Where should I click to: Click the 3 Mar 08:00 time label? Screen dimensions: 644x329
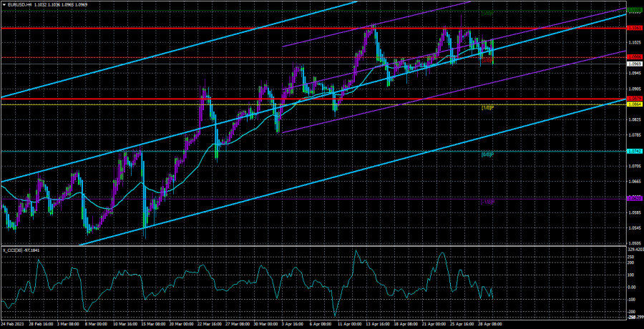69,325
